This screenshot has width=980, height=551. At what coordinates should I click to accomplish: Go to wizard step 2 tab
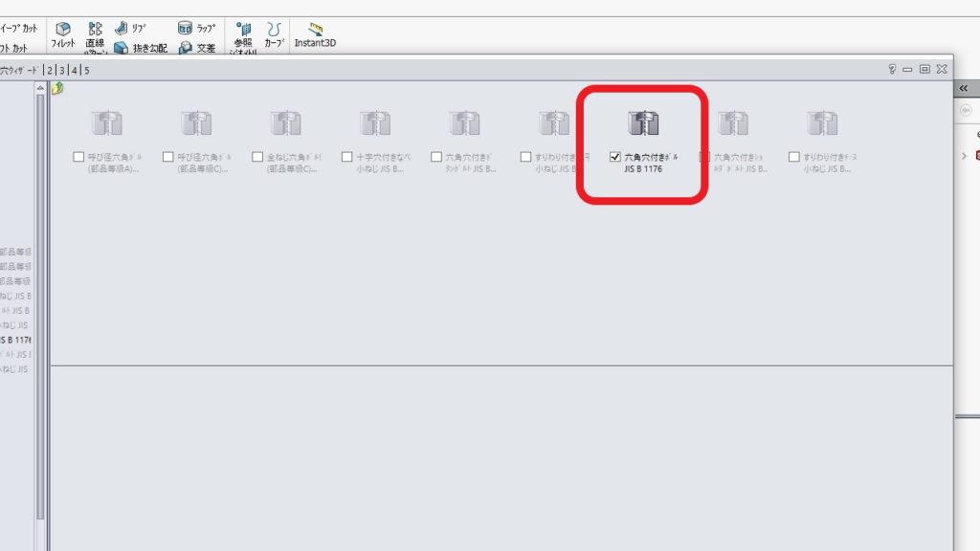coord(50,70)
